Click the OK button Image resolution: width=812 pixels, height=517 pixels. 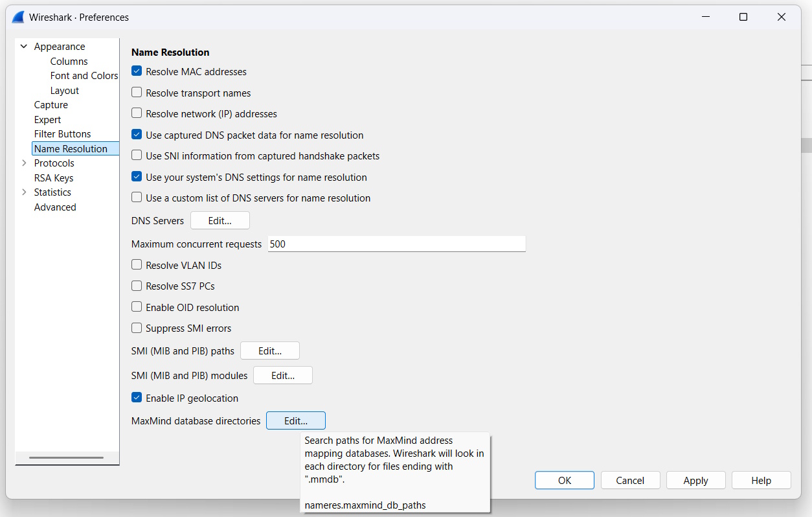coord(565,481)
